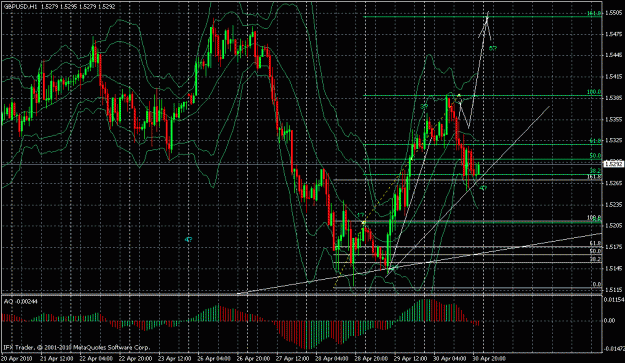
Task: Click price axis label 1.5115
Action: pyautogui.click(x=614, y=289)
